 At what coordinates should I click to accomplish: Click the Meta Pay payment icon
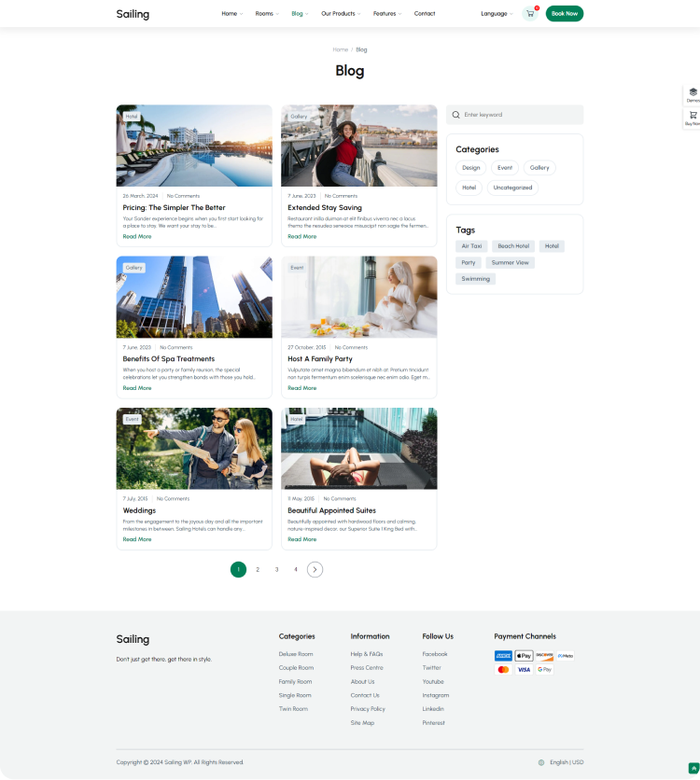tap(566, 656)
